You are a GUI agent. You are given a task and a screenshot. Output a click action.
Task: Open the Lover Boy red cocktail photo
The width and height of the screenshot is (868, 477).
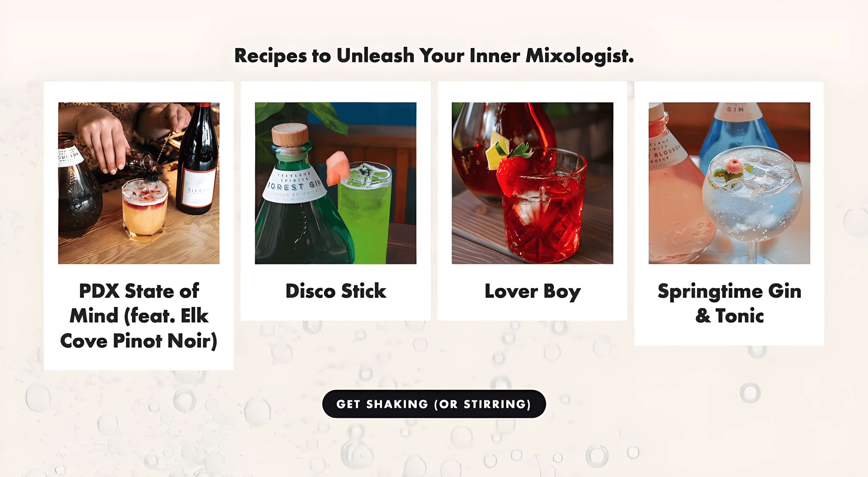[x=532, y=183]
